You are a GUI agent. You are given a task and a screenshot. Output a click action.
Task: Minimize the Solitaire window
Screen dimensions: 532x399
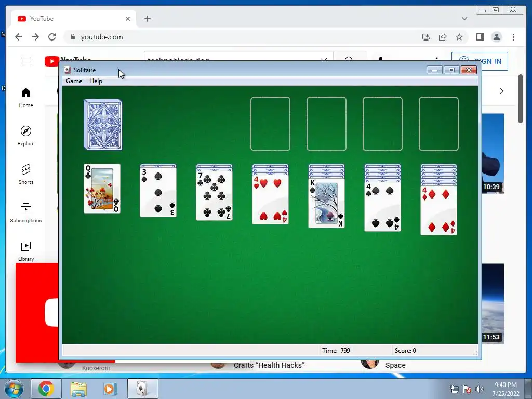tap(435, 70)
